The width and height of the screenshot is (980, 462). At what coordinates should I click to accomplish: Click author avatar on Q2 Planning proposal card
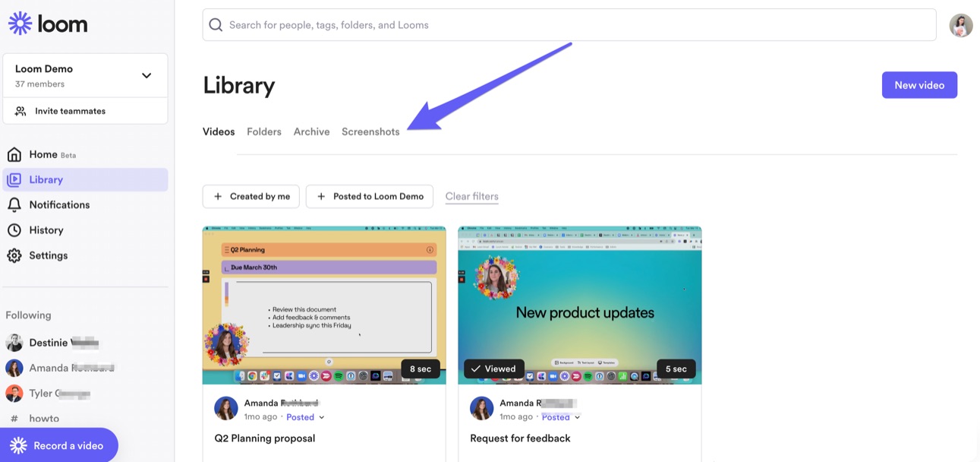[x=226, y=408]
